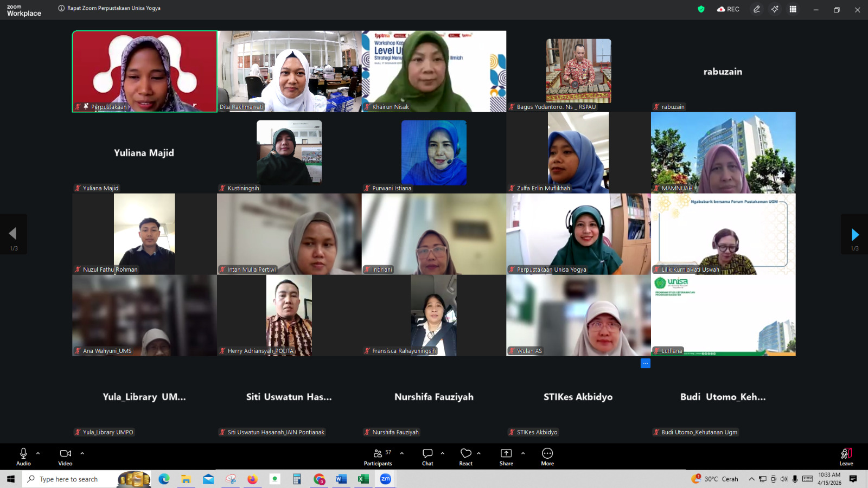Open the Video settings chevron
This screenshot has height=488, width=868.
(82, 453)
